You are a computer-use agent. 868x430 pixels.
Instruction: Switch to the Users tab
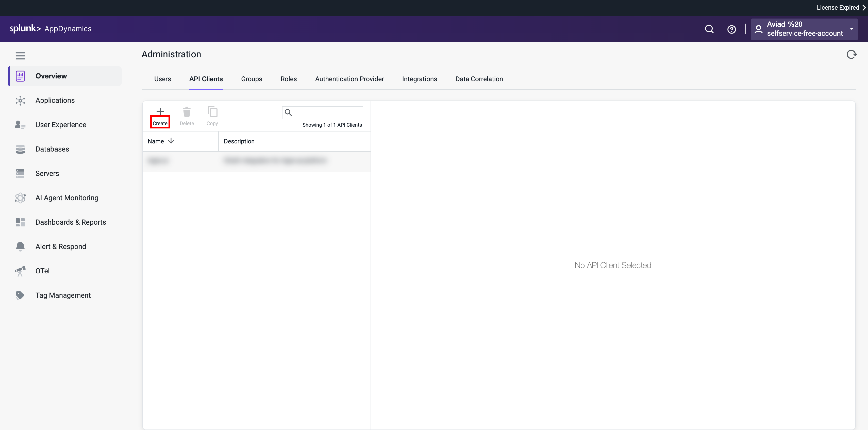[162, 79]
